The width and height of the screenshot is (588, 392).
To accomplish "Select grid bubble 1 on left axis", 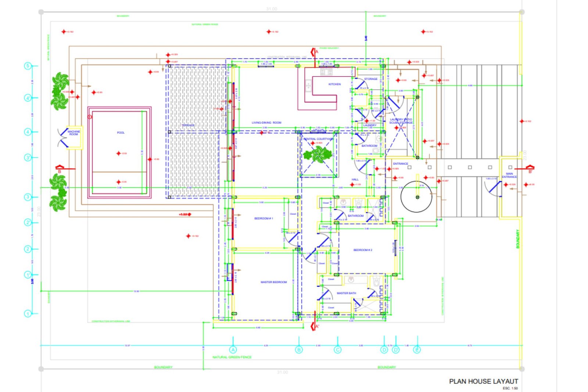I will point(28,314).
